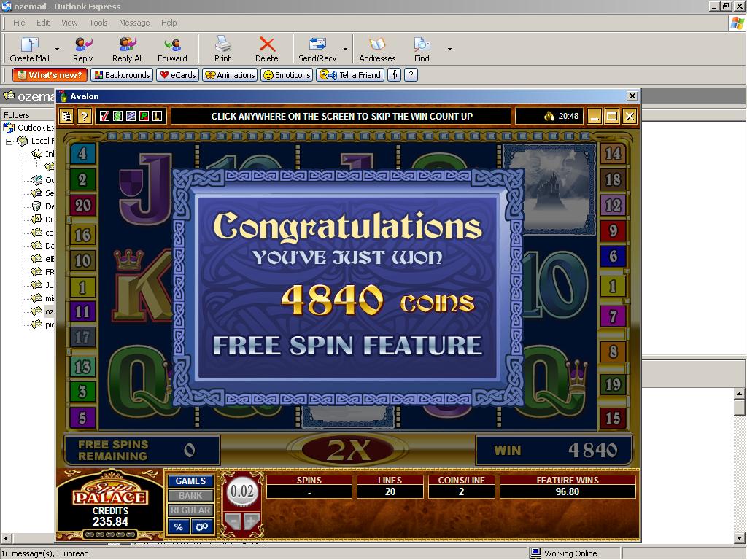Collapse the Local Folders tree node

click(10, 141)
